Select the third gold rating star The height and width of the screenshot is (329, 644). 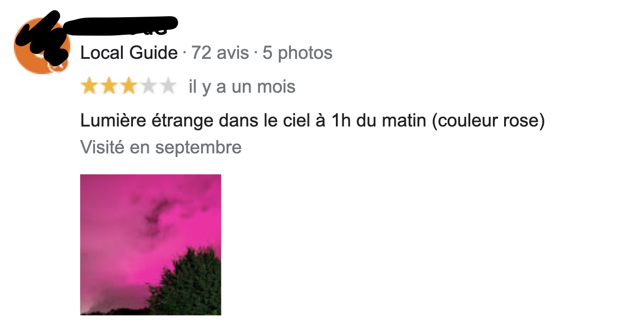tap(128, 86)
